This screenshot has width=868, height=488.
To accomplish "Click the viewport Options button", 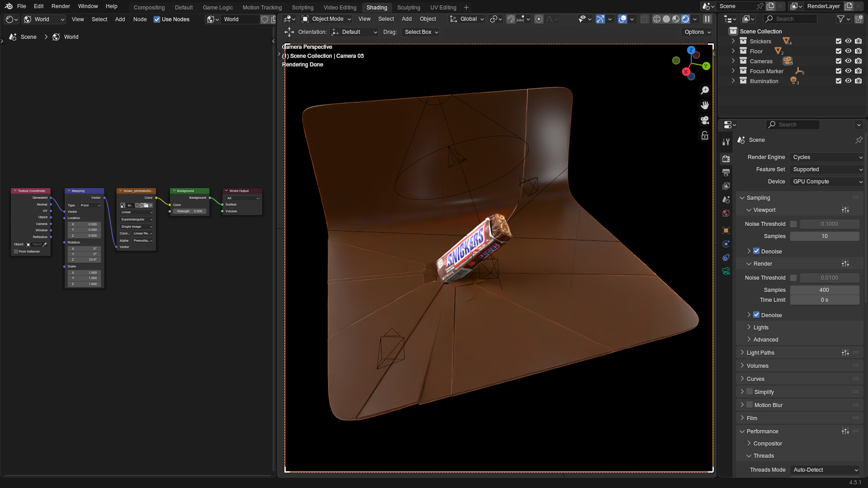I will (697, 32).
